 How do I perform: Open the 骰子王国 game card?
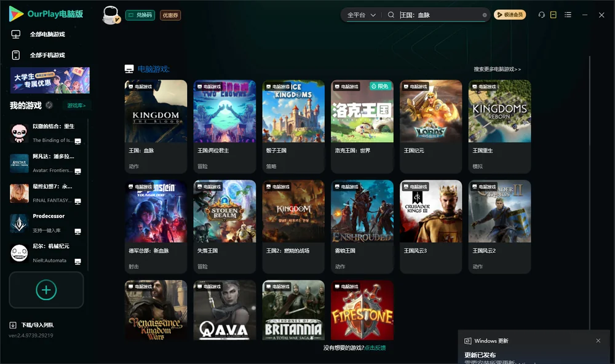coord(293,126)
